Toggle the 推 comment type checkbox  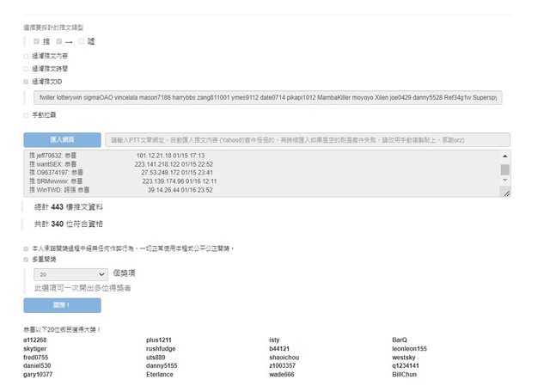36,40
